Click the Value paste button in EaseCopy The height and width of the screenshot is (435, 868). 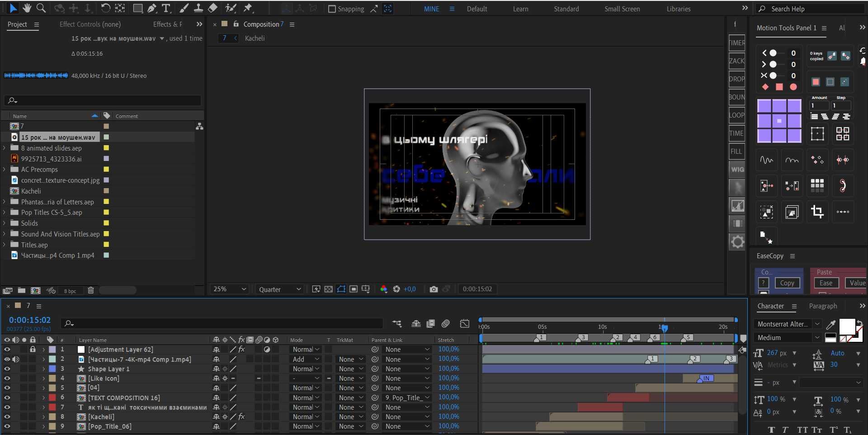coord(857,283)
